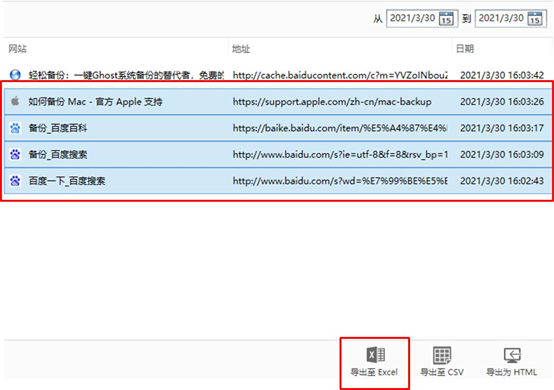Viewport: 554px width, 390px height.
Task: Click the Baidu paw icon beside 备份_百度百科
Action: (15, 128)
